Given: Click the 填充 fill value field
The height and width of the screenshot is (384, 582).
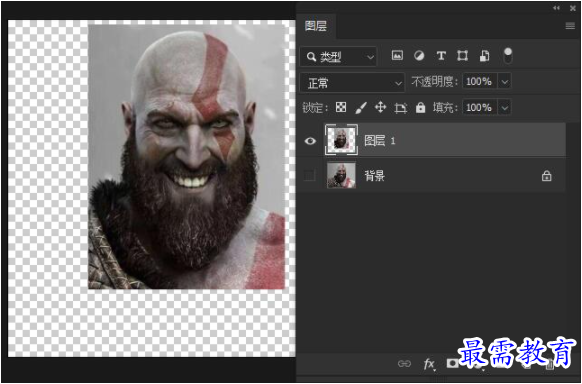Looking at the screenshot, I should 480,108.
